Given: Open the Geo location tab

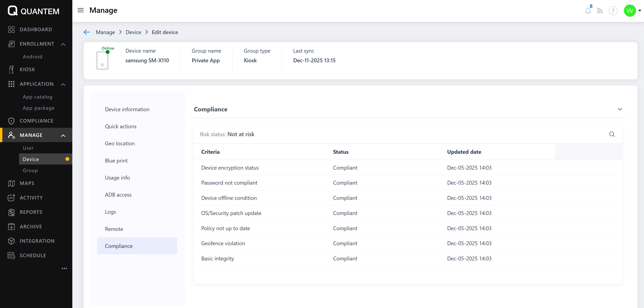Looking at the screenshot, I should pos(119,143).
